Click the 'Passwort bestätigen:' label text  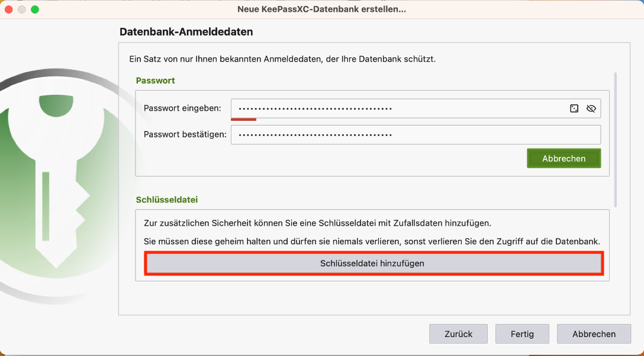click(185, 134)
